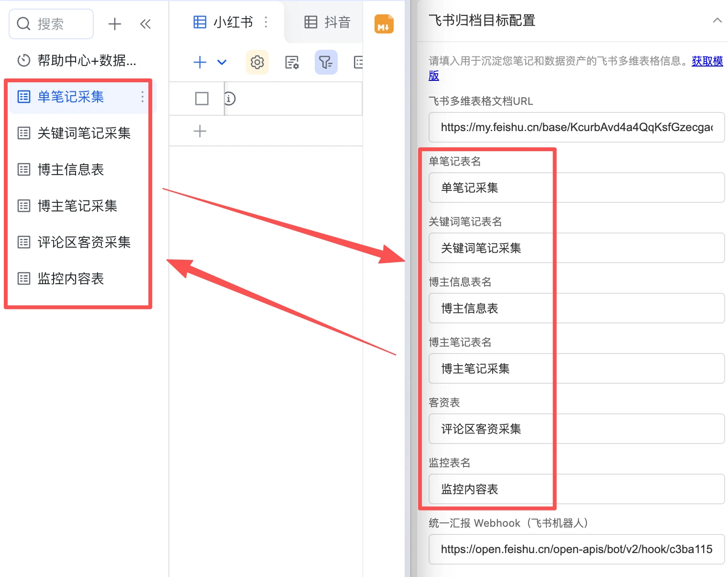Click table icon next to 监控内容表
728x577 pixels.
click(x=24, y=278)
